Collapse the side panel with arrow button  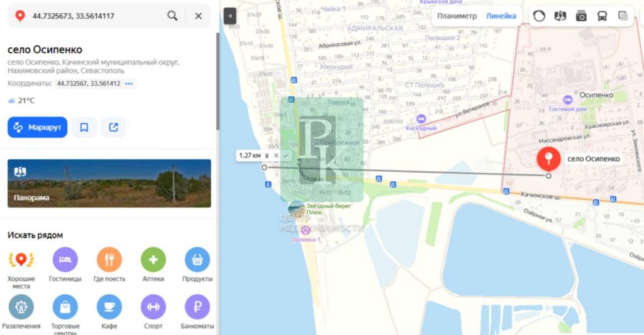[230, 16]
